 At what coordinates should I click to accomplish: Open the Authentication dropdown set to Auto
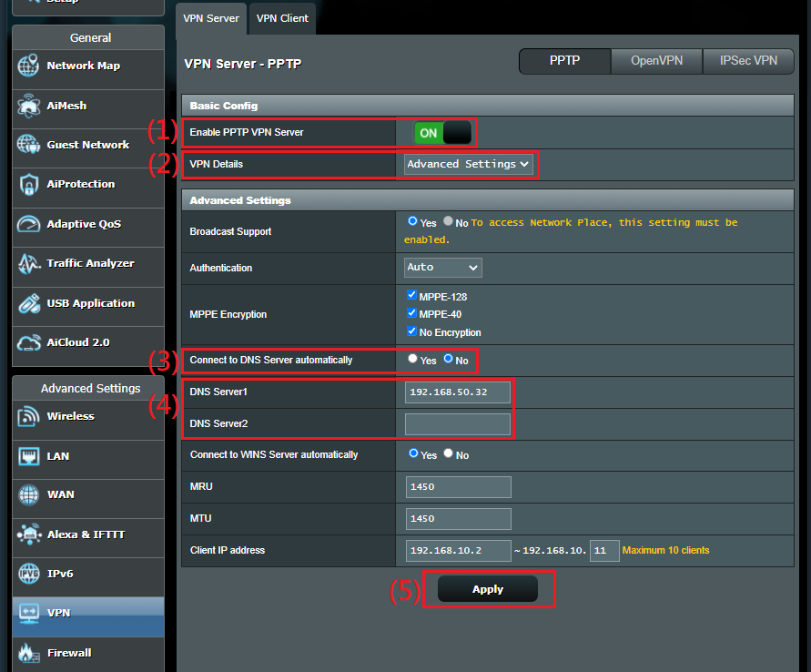click(x=443, y=268)
